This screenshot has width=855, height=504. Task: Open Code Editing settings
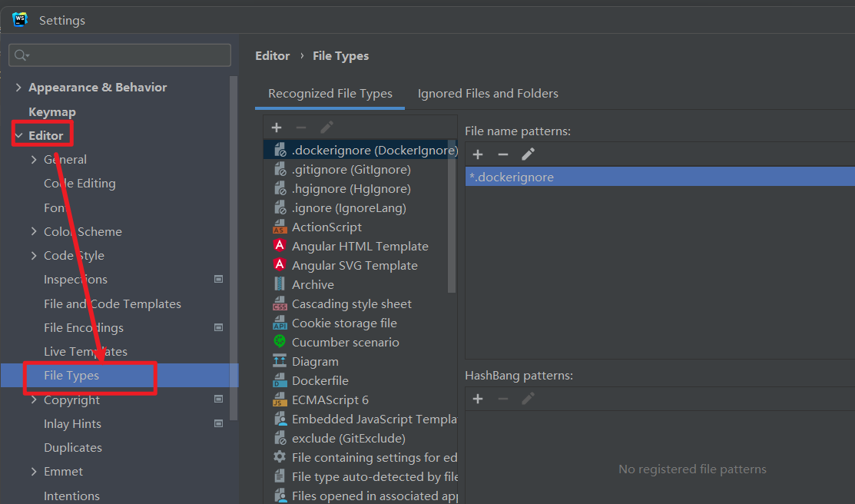tap(80, 184)
